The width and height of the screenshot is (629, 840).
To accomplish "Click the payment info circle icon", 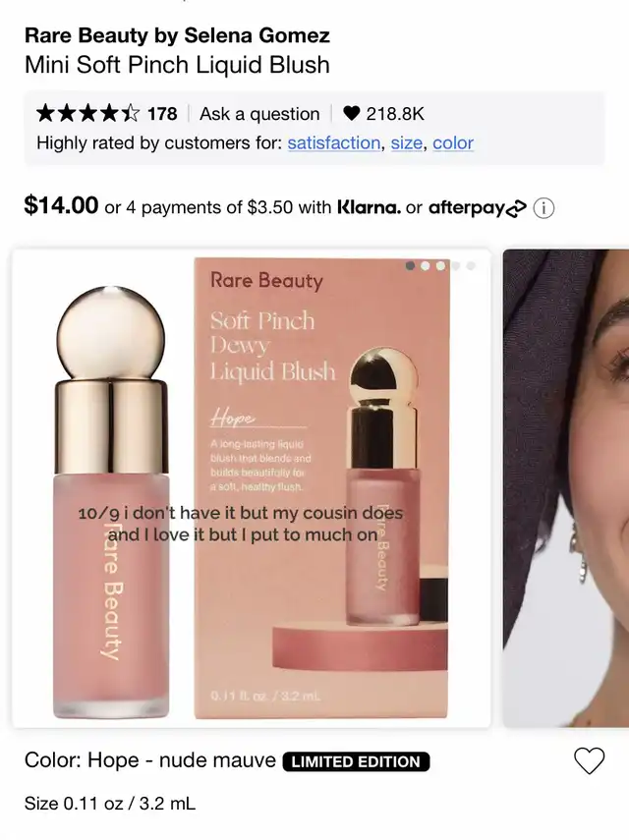I will (543, 208).
